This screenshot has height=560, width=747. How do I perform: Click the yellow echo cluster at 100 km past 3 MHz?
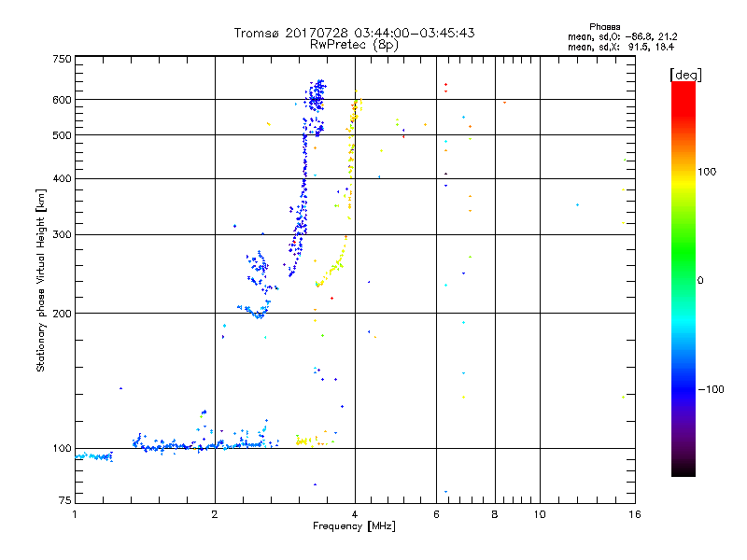point(303,441)
